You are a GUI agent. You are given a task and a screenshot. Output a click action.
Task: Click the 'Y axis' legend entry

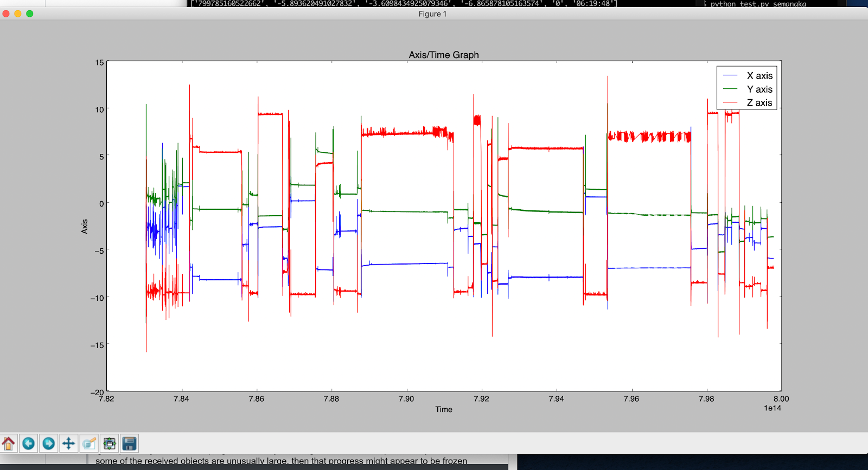759,89
